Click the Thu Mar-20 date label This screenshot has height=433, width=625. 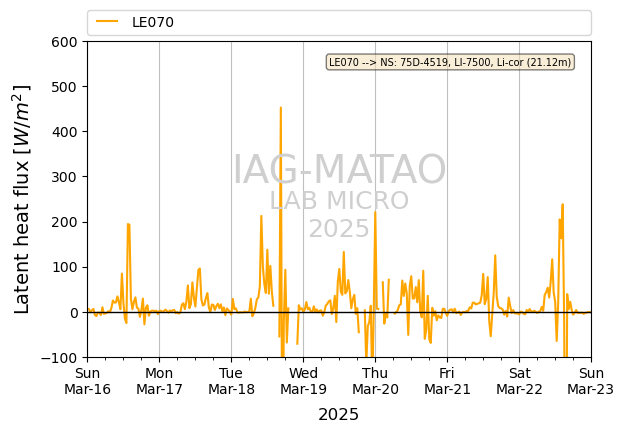pos(375,381)
